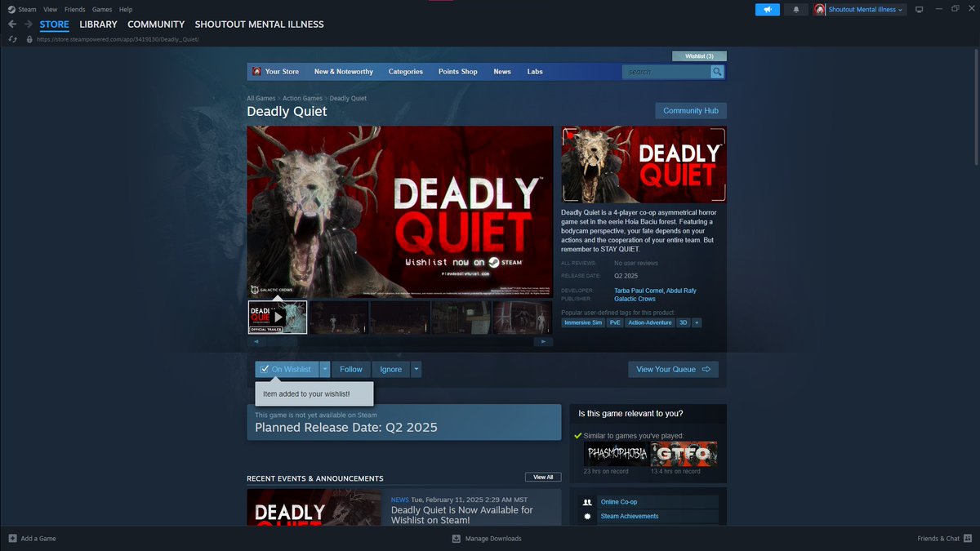980x551 pixels.
Task: Click in the store search field
Action: tap(666, 72)
